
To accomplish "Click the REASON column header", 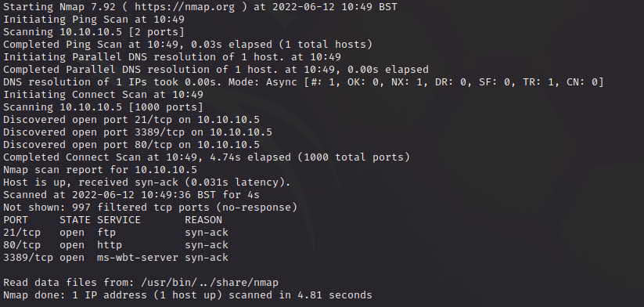I will (203, 220).
